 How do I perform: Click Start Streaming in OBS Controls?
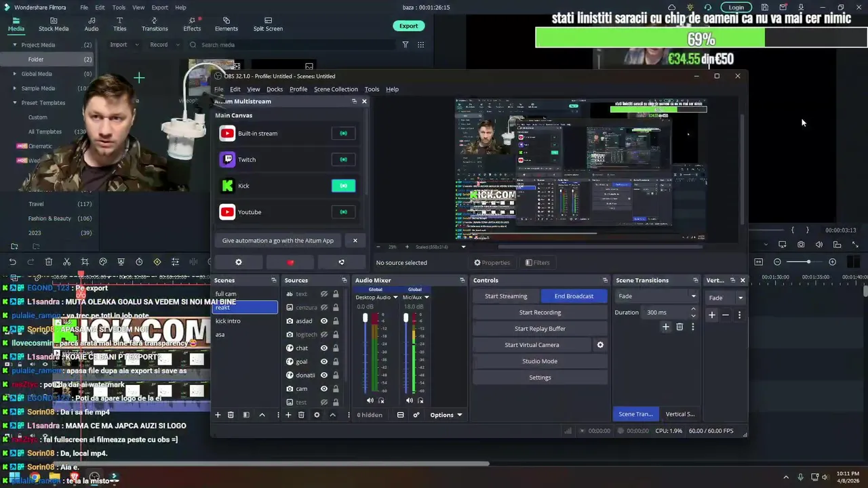[x=506, y=296]
